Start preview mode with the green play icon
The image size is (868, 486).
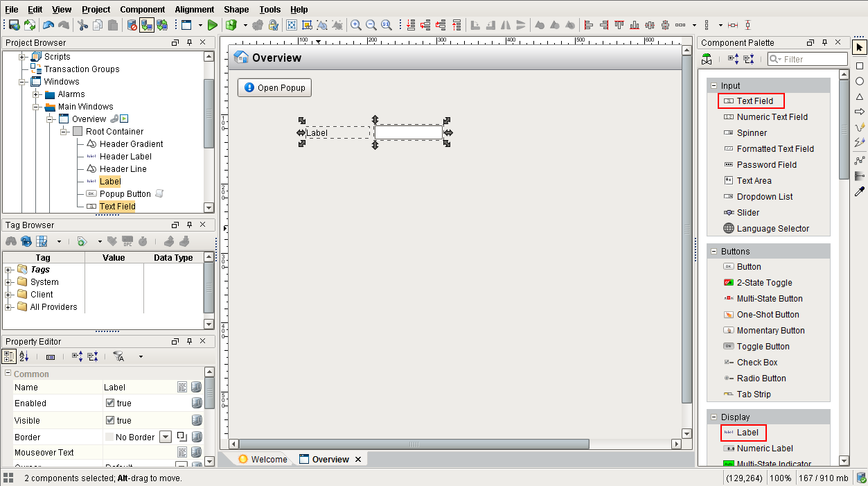coord(212,25)
